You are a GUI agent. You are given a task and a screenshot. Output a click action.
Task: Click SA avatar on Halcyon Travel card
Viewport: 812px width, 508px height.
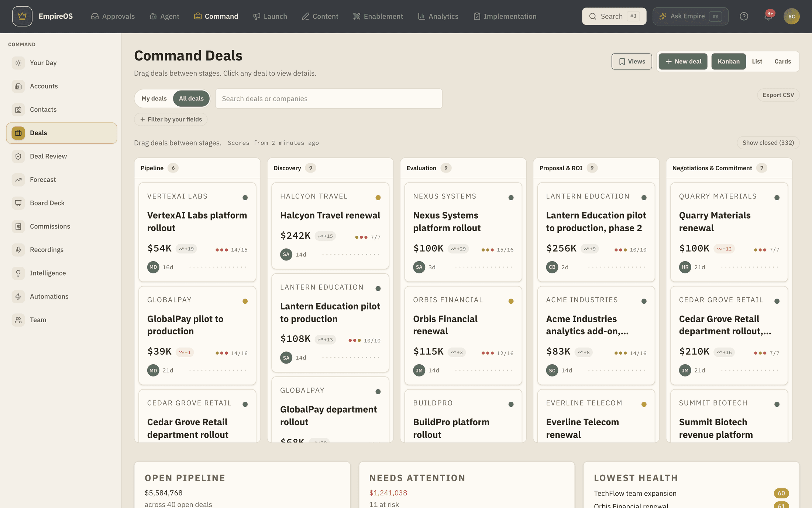[286, 255]
